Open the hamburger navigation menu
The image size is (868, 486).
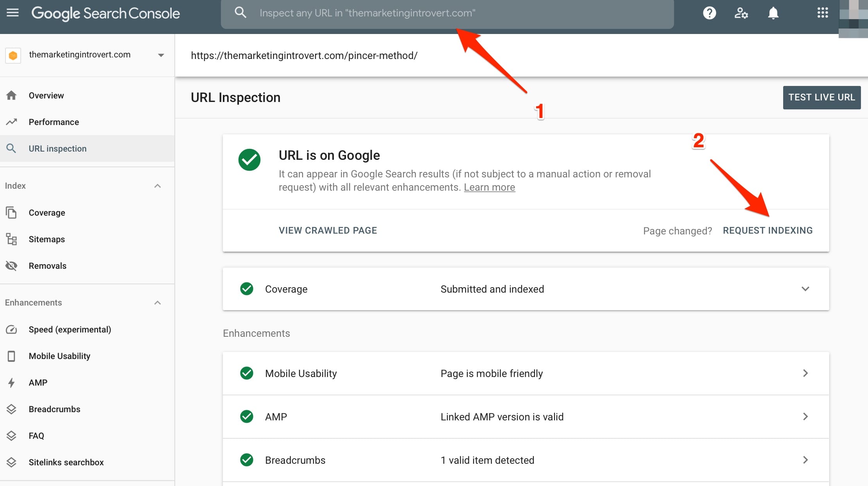point(13,13)
